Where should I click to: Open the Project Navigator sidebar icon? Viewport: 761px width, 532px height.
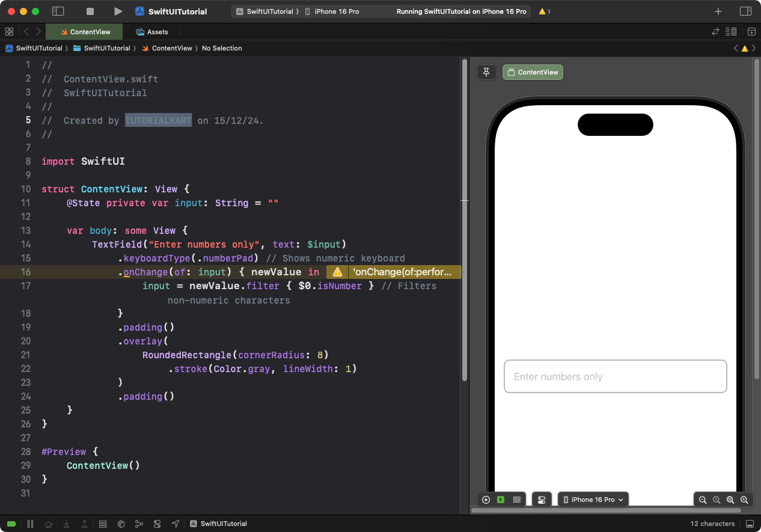[58, 11]
